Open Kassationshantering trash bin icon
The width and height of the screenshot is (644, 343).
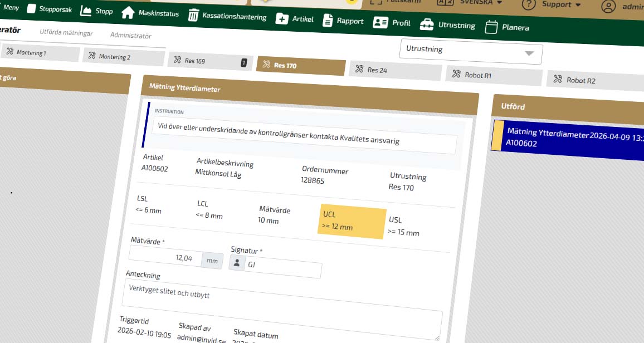(193, 16)
